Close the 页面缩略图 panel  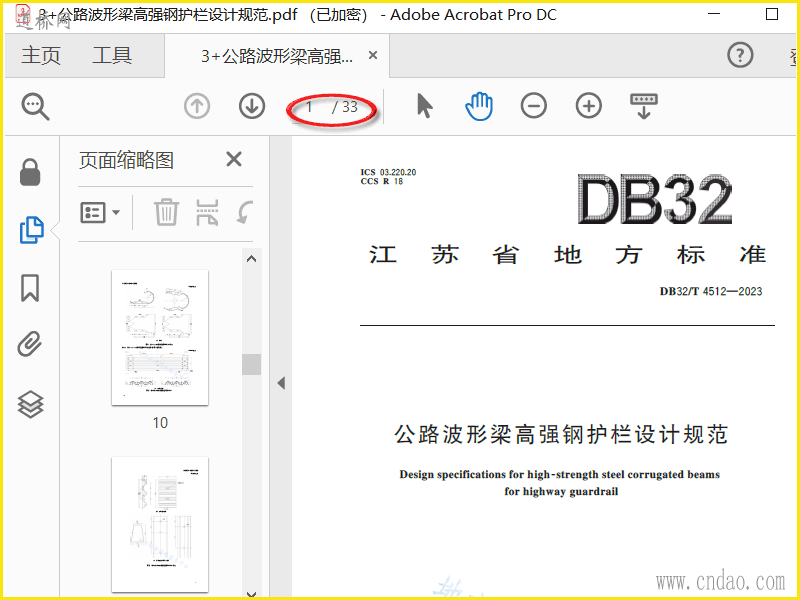coord(234,159)
